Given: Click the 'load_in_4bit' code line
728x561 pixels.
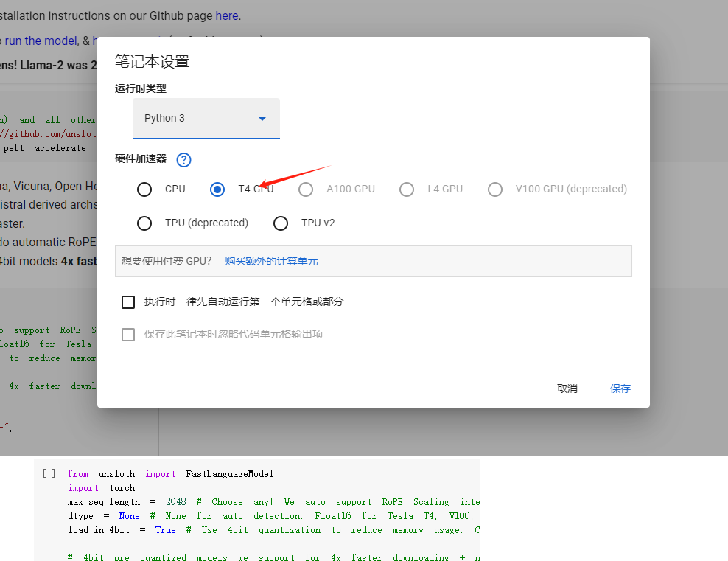Looking at the screenshot, I should click(273, 529).
